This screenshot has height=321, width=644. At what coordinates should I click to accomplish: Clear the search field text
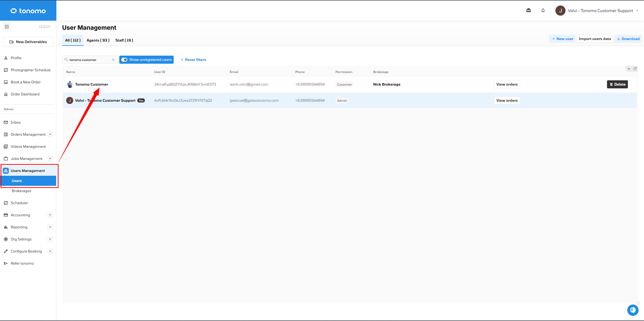pyautogui.click(x=113, y=60)
